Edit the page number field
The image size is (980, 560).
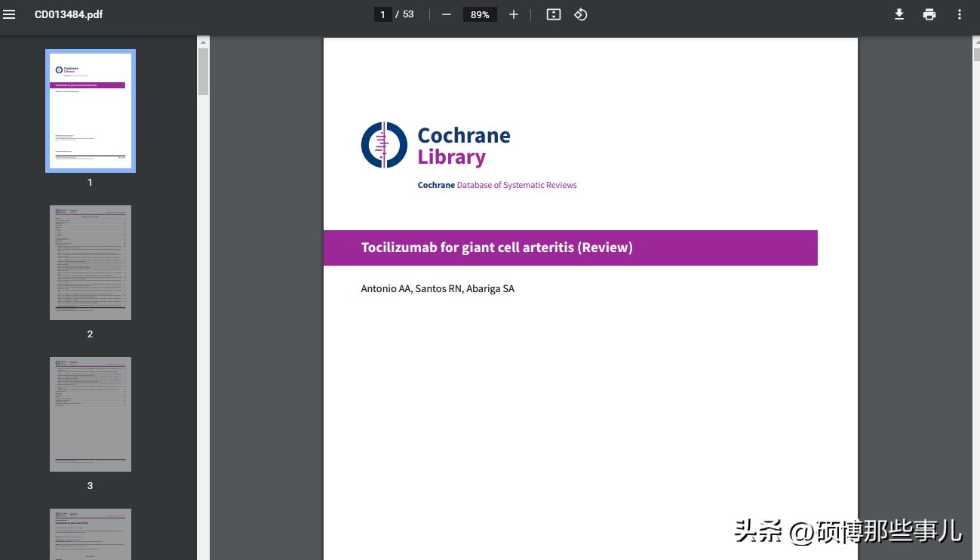click(382, 14)
